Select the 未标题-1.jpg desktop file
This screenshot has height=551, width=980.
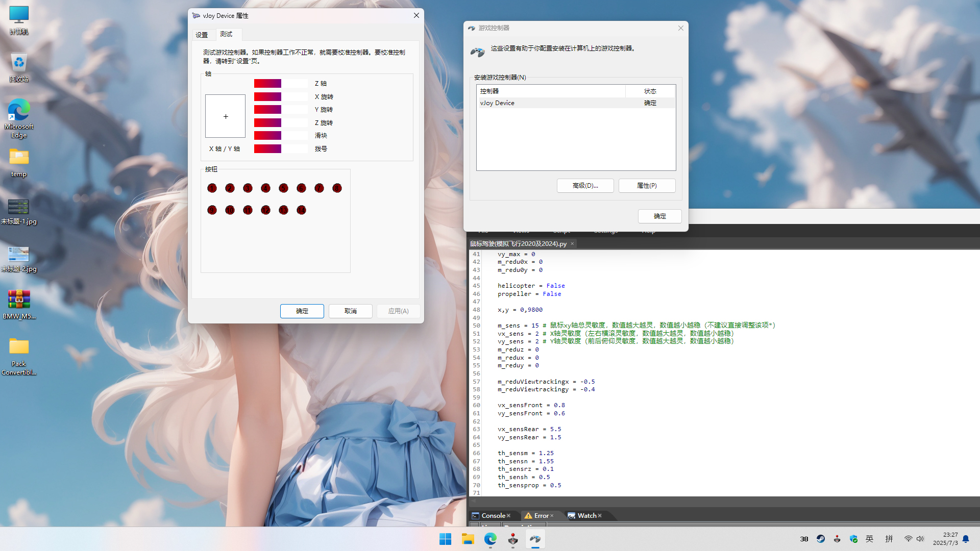click(19, 211)
